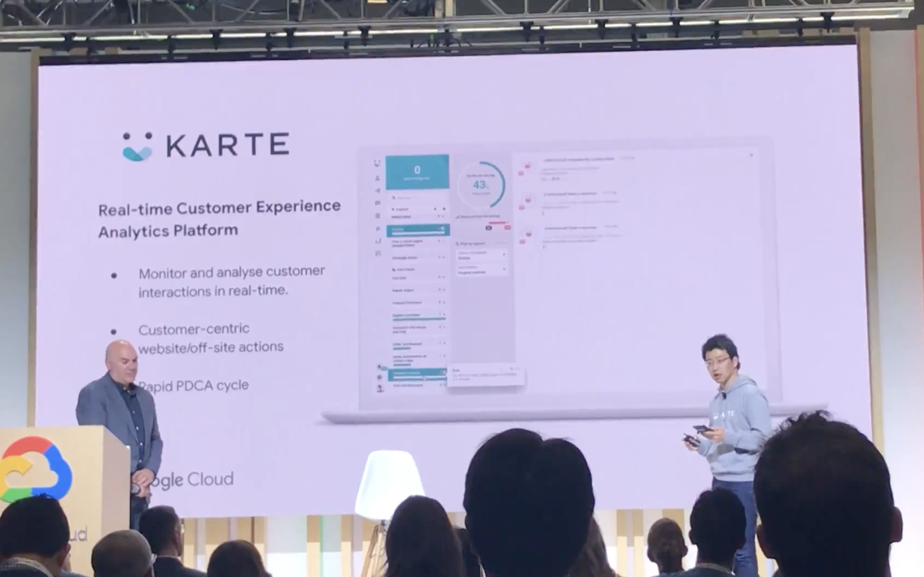Select the top teal tile showing 0
Viewport: 924px width, 577px height.
click(417, 172)
